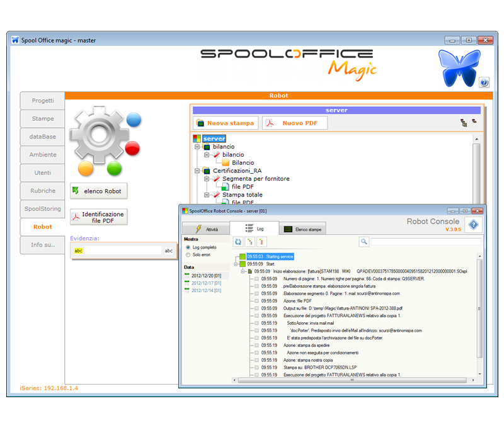The height and width of the screenshot is (428, 504).
Task: Switch to Utenti side tab
Action: [42, 172]
